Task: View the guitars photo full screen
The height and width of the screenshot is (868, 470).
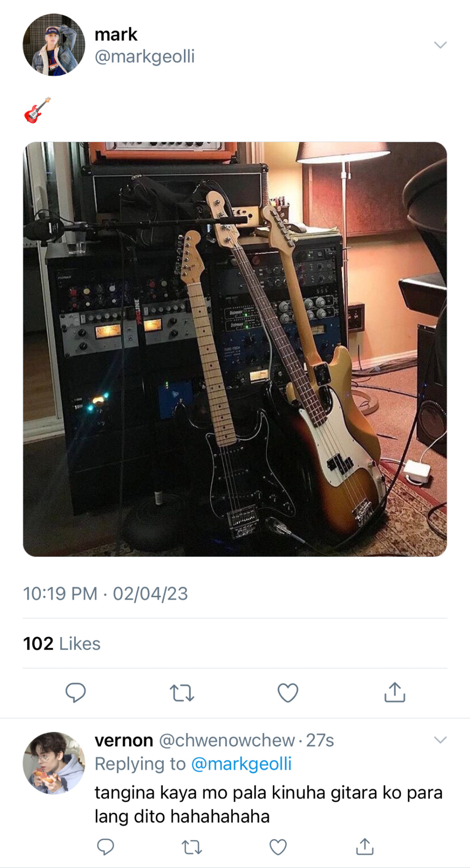Action: 235,349
